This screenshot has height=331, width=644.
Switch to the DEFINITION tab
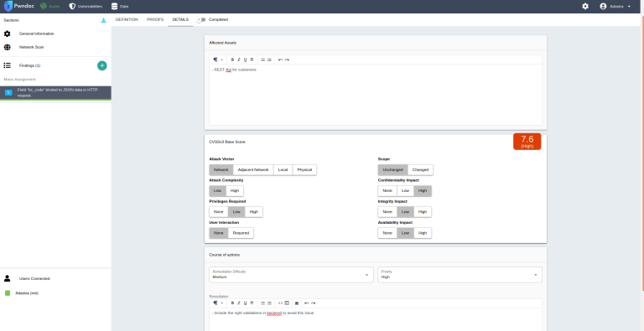coord(127,20)
